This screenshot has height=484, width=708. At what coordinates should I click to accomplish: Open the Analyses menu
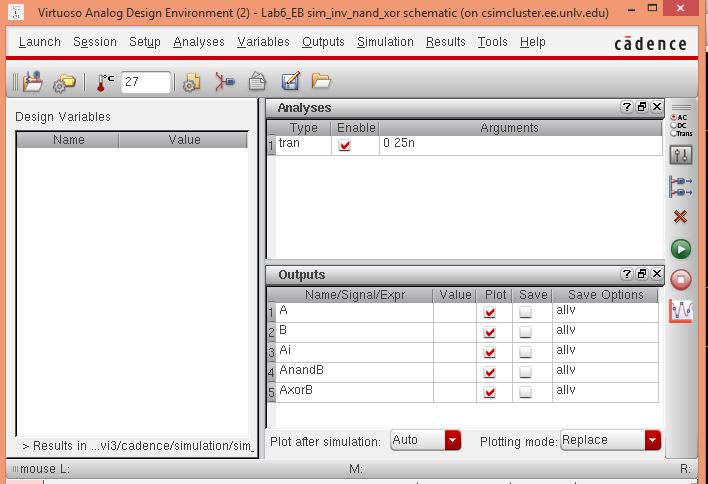coord(199,42)
